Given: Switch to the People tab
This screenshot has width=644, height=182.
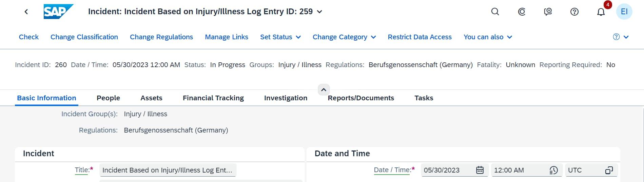Looking at the screenshot, I should 108,98.
